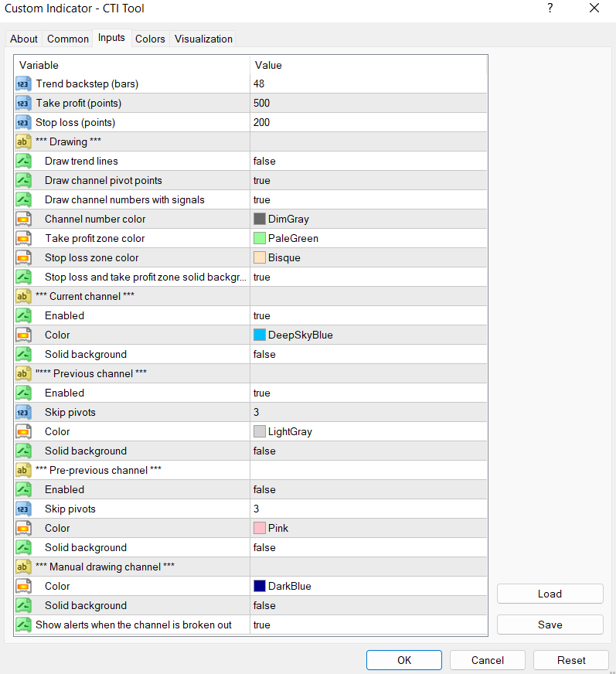Click the string icon beside *** Drawing ***

23,141
